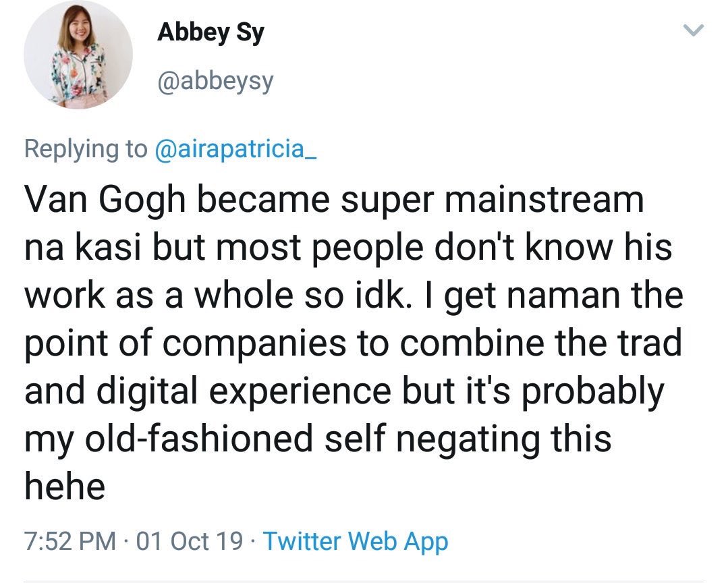728x583 pixels.
Task: Click the @abbeysy handle
Action: pyautogui.click(x=215, y=82)
